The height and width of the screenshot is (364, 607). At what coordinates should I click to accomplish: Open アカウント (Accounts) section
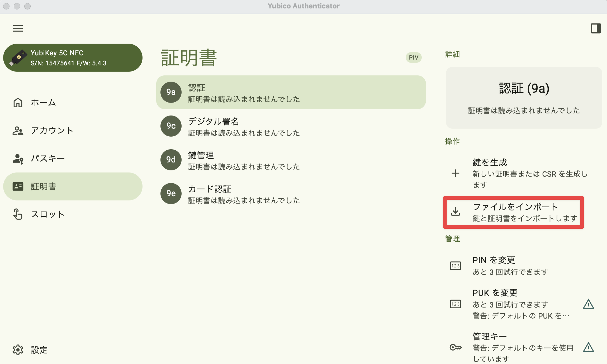(x=73, y=131)
